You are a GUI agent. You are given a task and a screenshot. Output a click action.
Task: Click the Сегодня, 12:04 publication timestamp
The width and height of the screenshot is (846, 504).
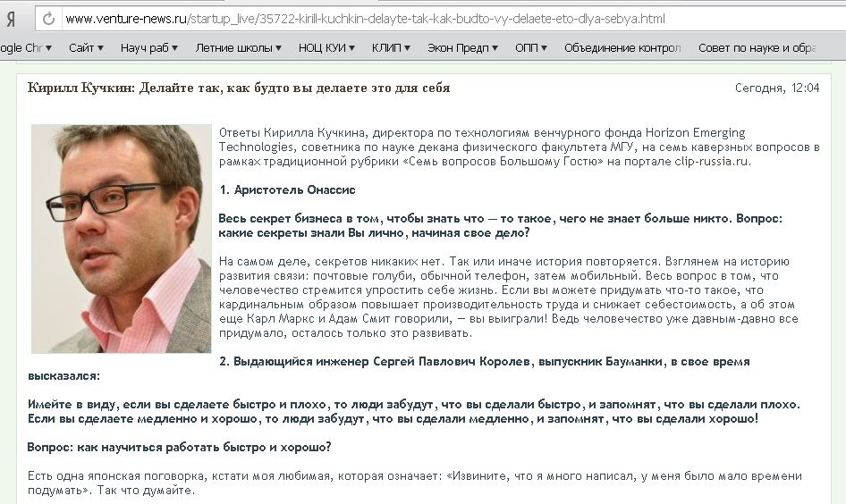point(777,88)
